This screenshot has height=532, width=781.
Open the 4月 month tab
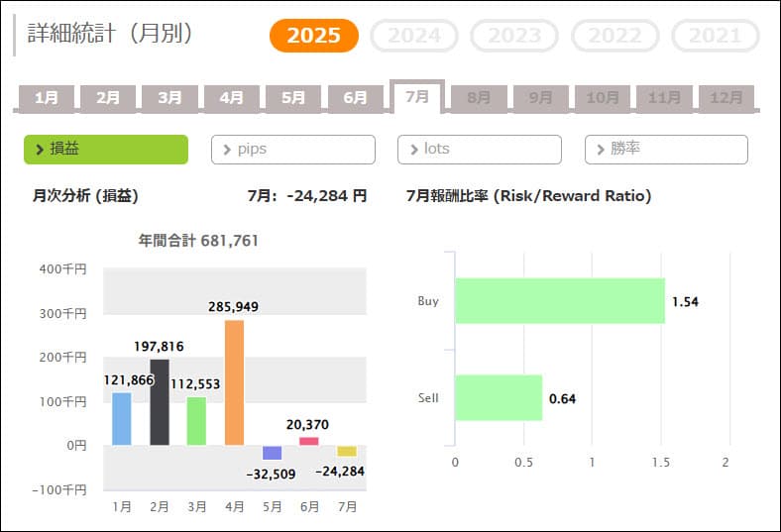coord(232,98)
